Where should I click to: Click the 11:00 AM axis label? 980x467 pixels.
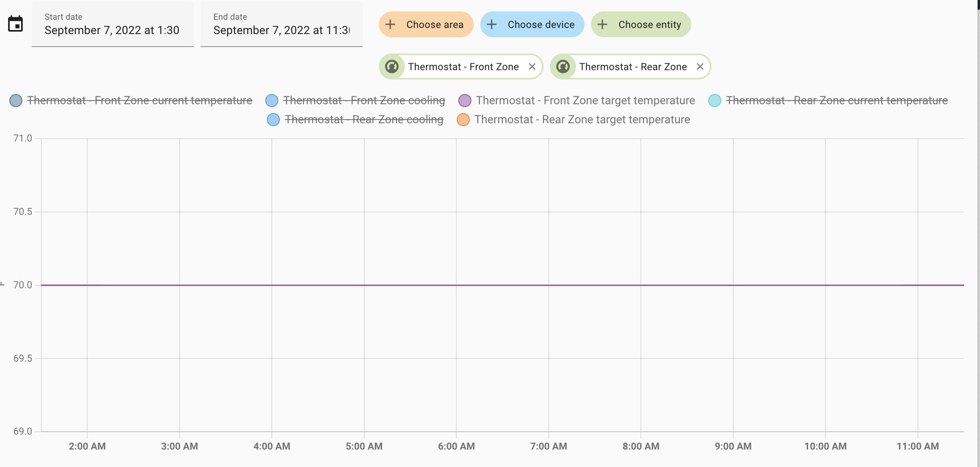918,446
